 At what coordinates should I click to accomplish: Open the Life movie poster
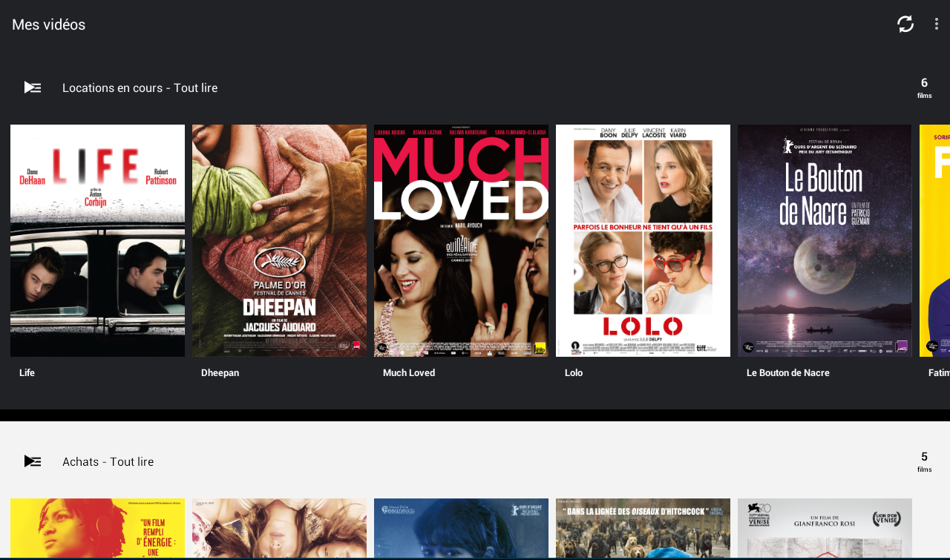(x=97, y=240)
